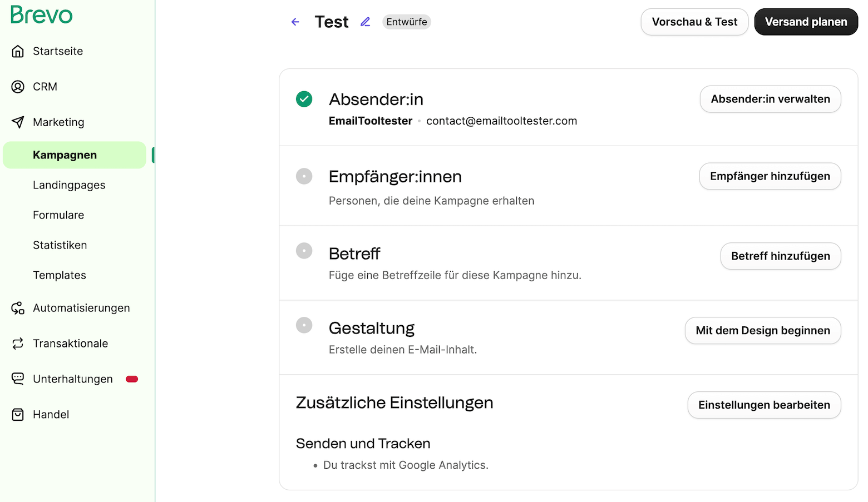The height and width of the screenshot is (502, 868).
Task: Click the Unterhaltungen chat icon
Action: pyautogui.click(x=18, y=379)
